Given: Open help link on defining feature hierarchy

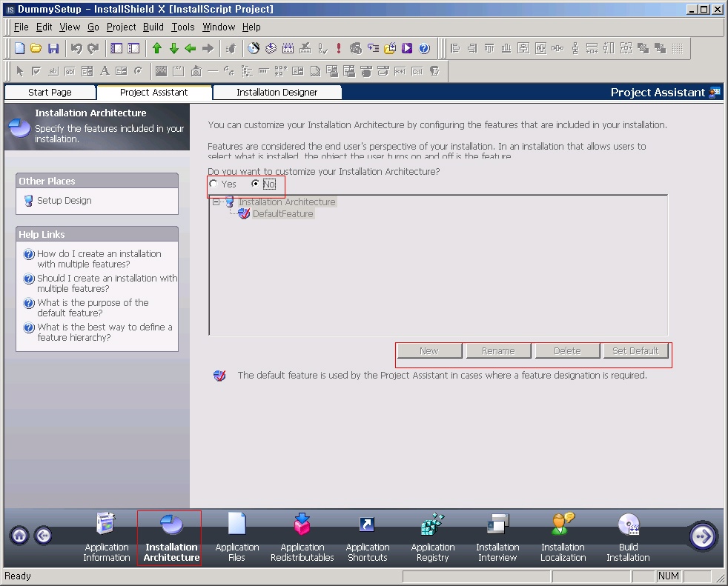Looking at the screenshot, I should [x=105, y=332].
